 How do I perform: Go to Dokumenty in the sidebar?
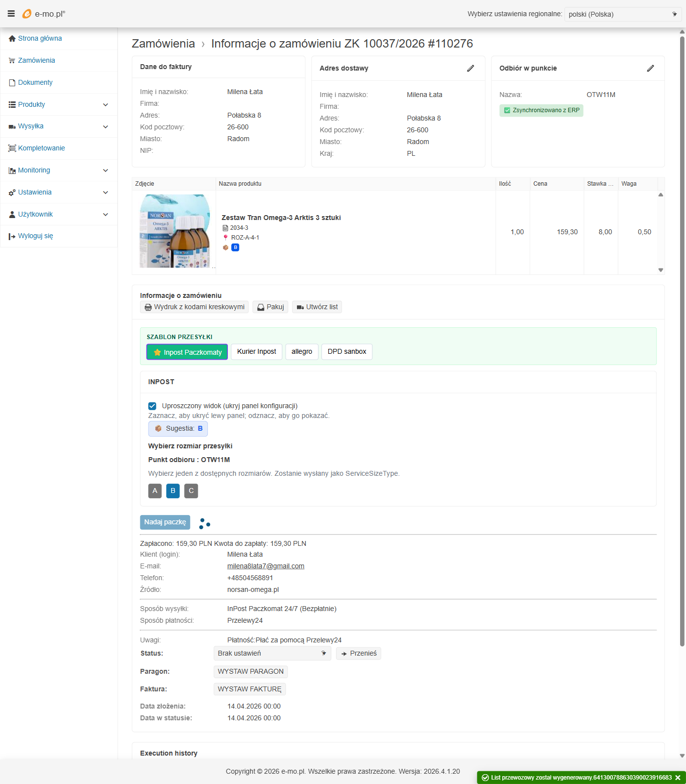pos(35,82)
